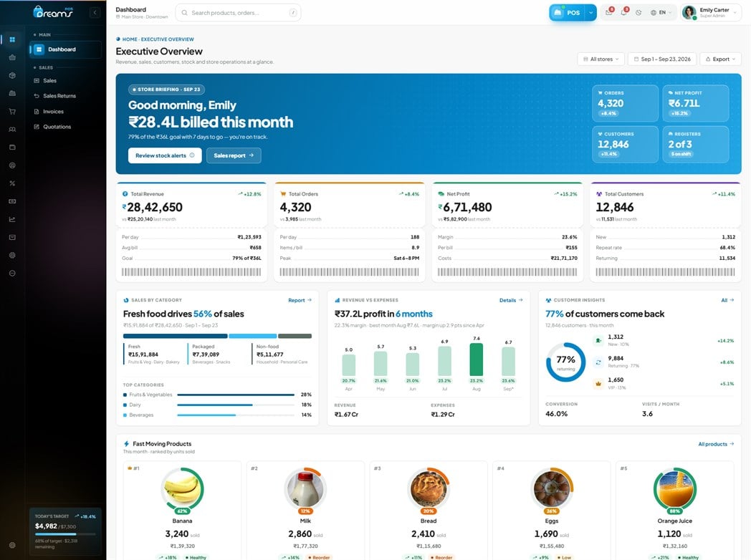Click the Total Revenue card icon
The height and width of the screenshot is (560, 751).
125,194
